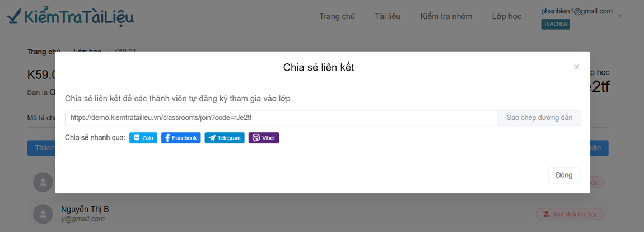Open the Lớp học menu item
644x232 pixels.
[506, 16]
